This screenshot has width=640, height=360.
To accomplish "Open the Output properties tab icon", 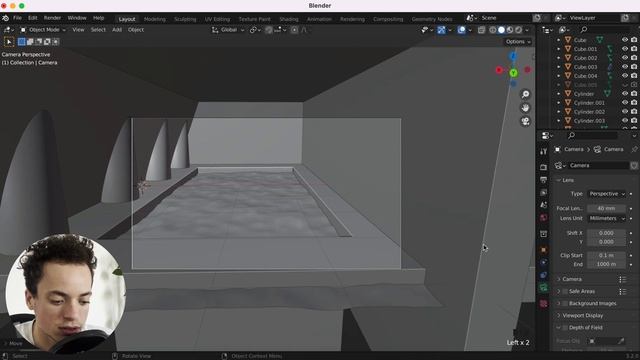I will click(x=543, y=180).
